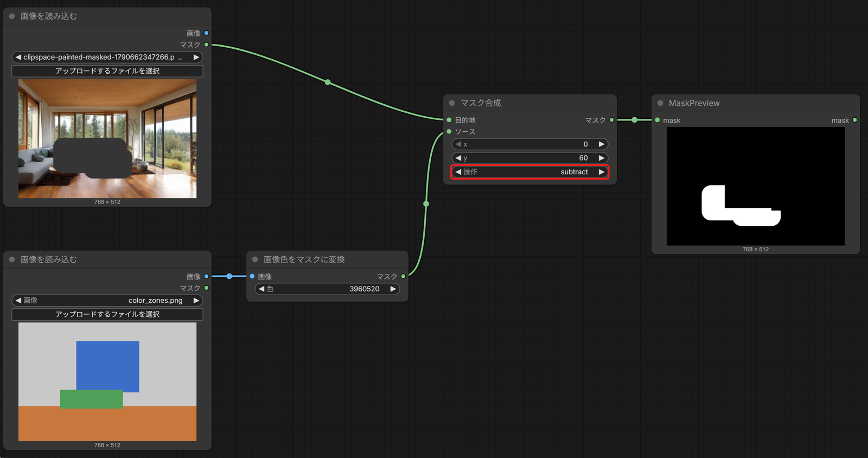Click the マスク output port on 画像色をマスクに変換
Screen dimensions: 868x458
point(403,276)
